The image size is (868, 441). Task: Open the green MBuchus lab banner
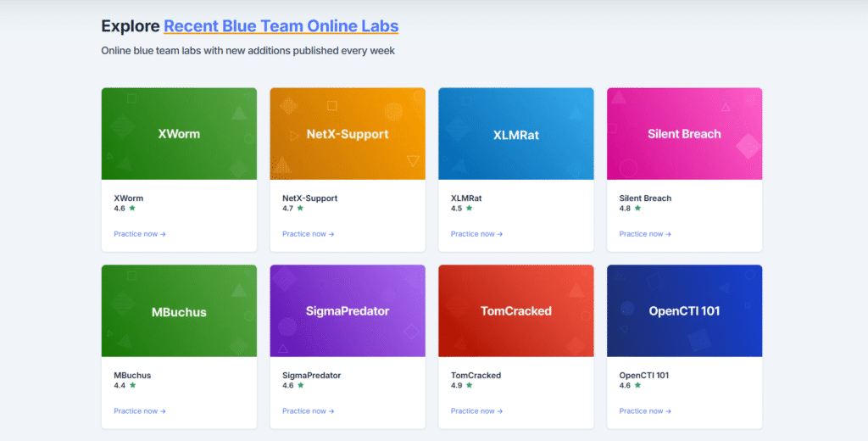tap(179, 310)
